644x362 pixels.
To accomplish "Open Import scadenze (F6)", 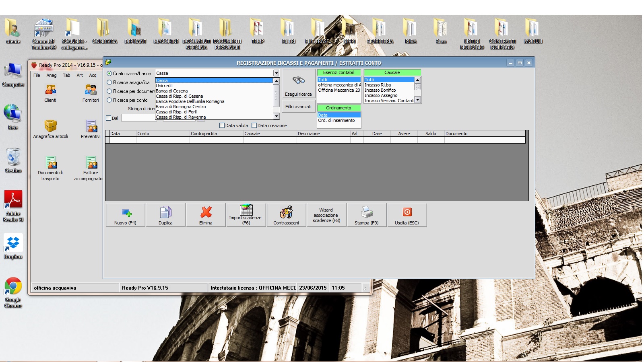I will click(x=246, y=215).
